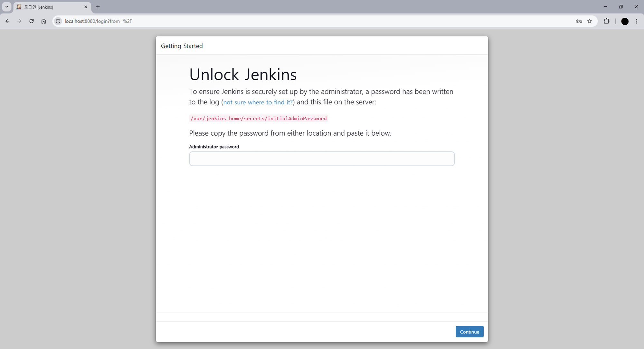Select the initialAdminPassword file path text
The height and width of the screenshot is (349, 644).
pos(259,119)
